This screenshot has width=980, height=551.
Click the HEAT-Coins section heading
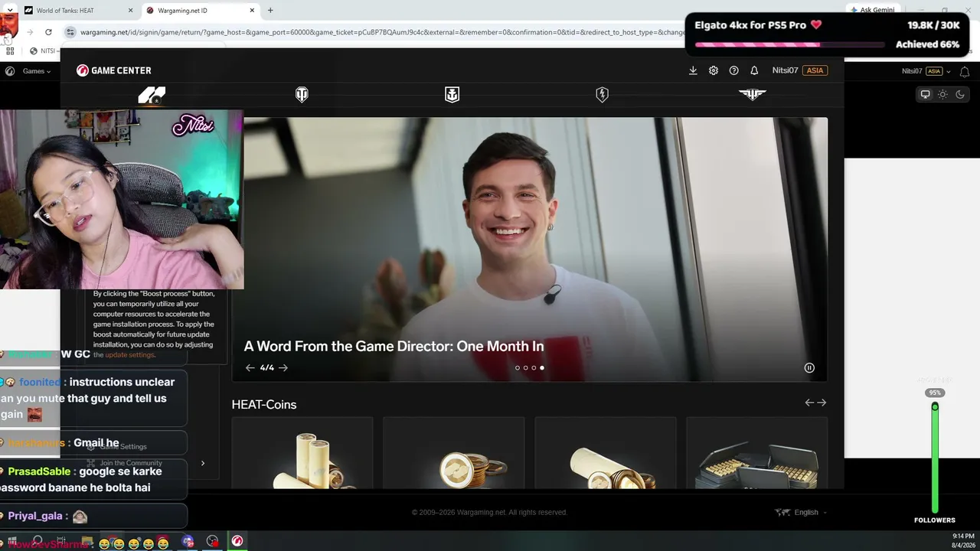point(264,405)
